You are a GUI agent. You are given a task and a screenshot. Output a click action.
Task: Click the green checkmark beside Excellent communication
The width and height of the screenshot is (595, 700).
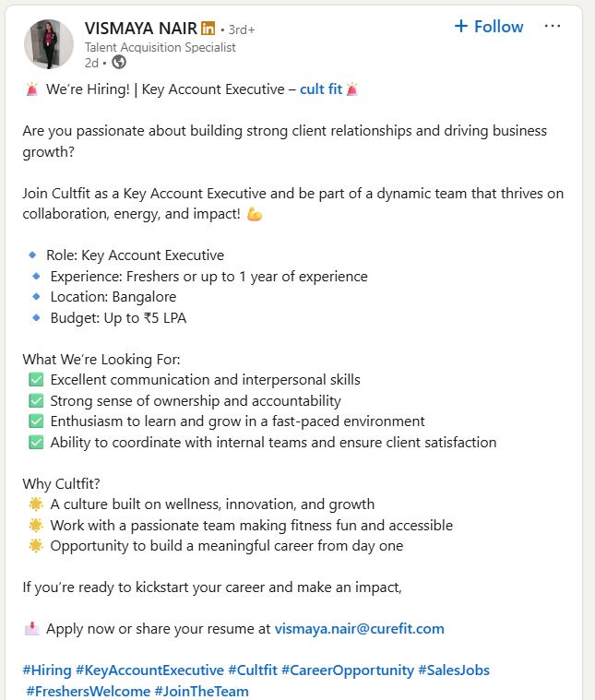coord(36,380)
